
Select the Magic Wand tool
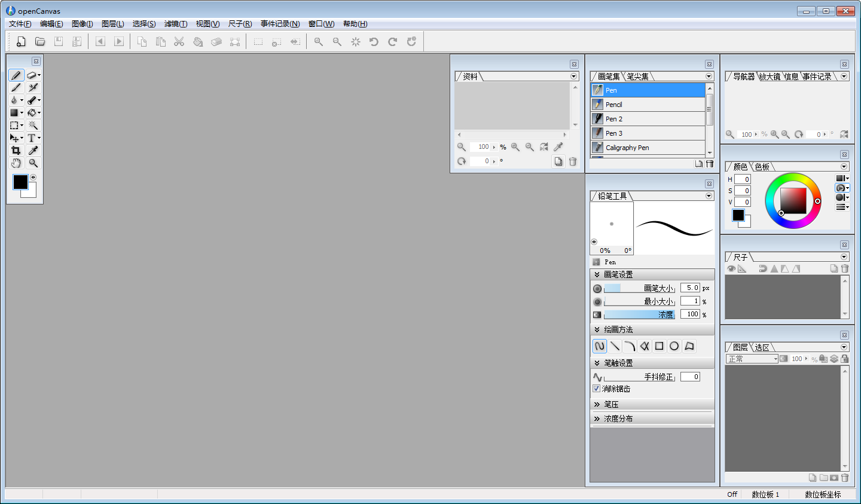[x=33, y=126]
